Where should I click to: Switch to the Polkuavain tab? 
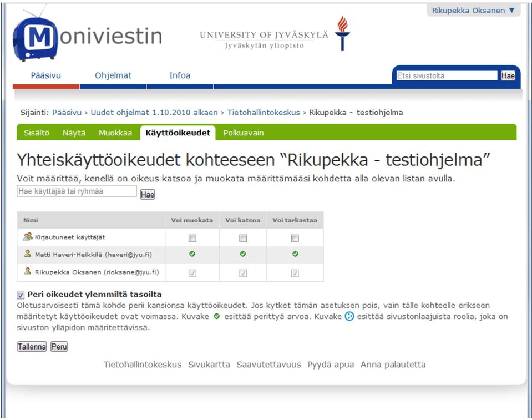pyautogui.click(x=244, y=133)
